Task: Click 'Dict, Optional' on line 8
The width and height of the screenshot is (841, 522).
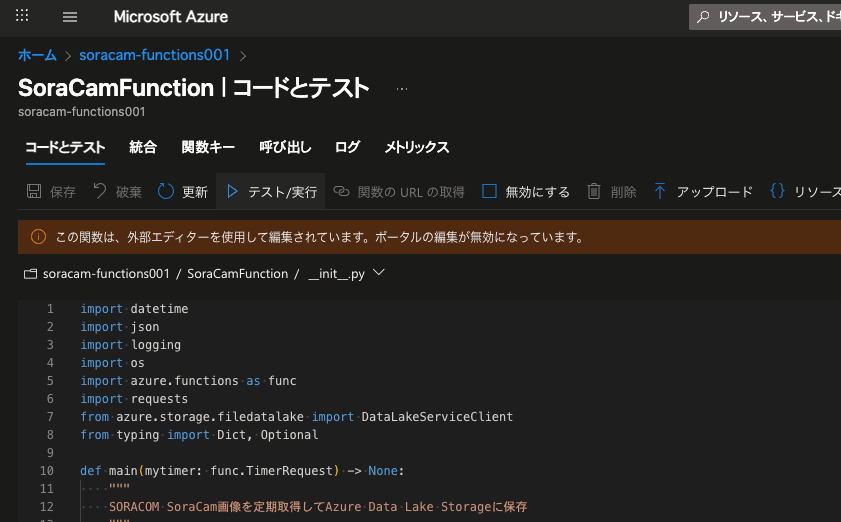Action: pyautogui.click(x=268, y=435)
